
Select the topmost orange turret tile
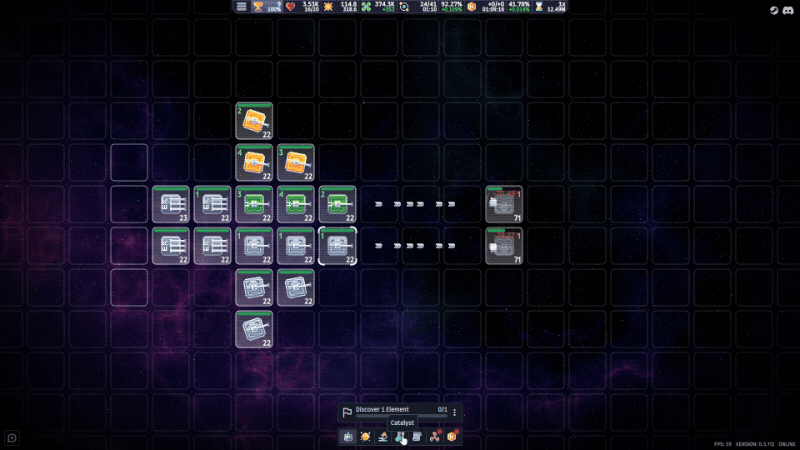[x=254, y=121]
